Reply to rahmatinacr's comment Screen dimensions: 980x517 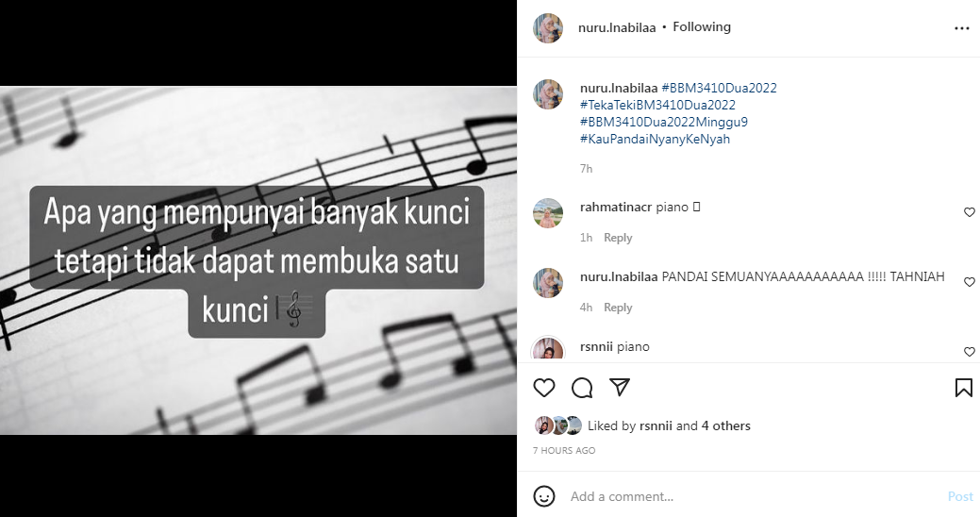coord(618,238)
